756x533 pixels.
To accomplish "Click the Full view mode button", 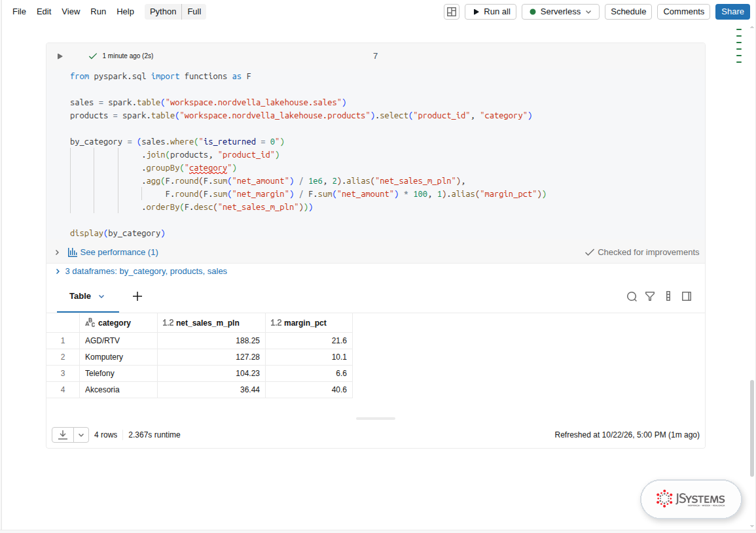I will tap(194, 12).
